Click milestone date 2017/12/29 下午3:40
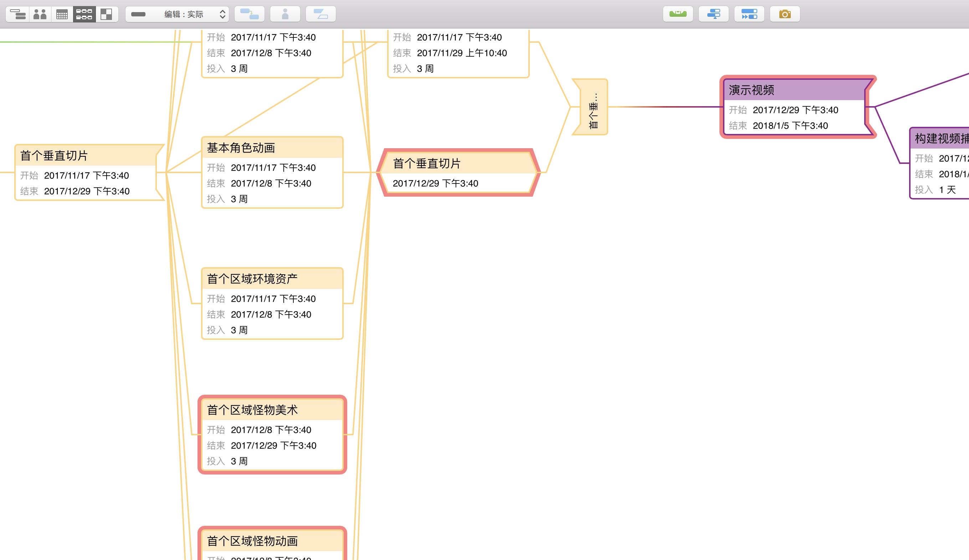This screenshot has height=560, width=969. pos(436,183)
